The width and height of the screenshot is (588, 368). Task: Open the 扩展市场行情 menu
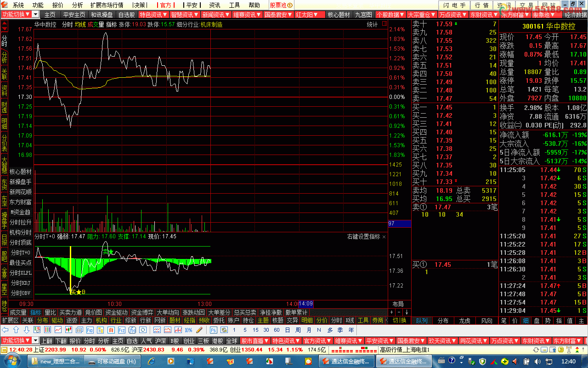click(x=107, y=5)
